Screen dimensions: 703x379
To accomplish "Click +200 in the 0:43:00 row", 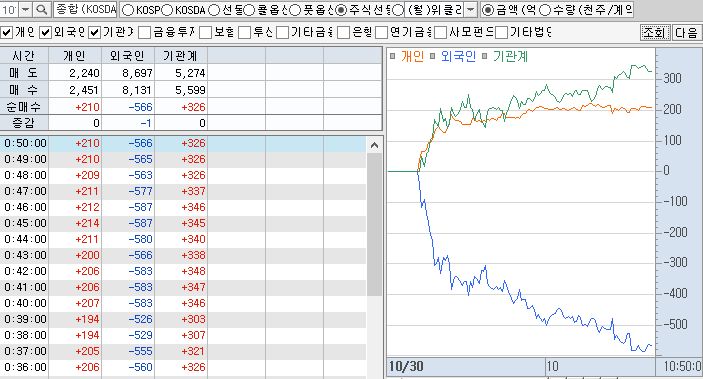I will 87,255.
